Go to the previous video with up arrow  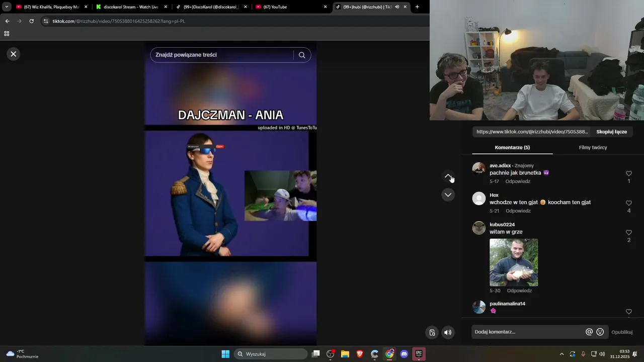(448, 176)
